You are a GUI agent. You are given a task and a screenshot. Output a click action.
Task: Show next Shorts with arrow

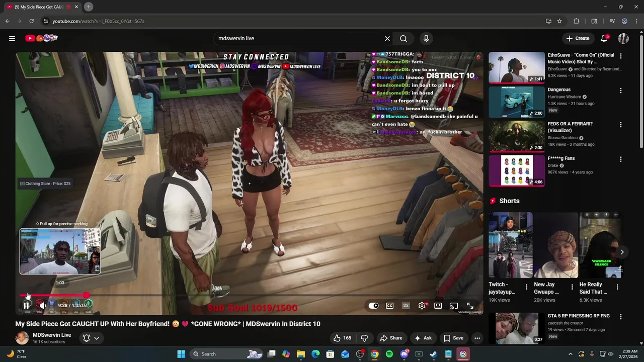click(x=622, y=252)
